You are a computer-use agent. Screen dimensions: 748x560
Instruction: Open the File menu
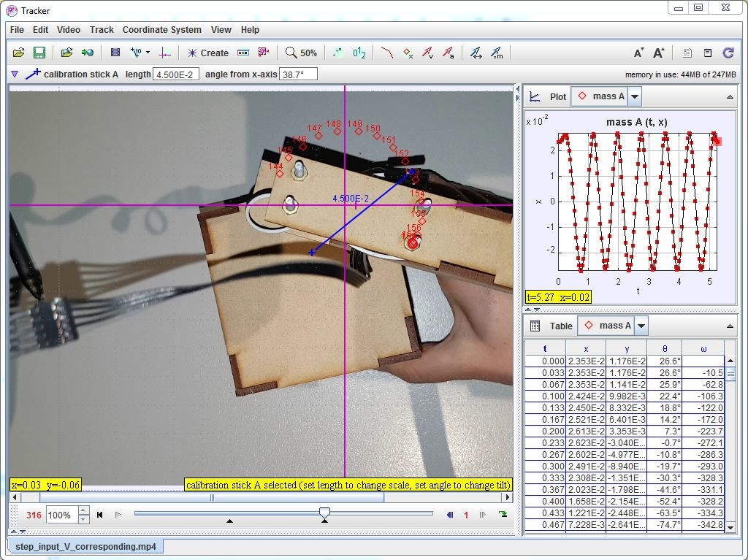[x=17, y=30]
